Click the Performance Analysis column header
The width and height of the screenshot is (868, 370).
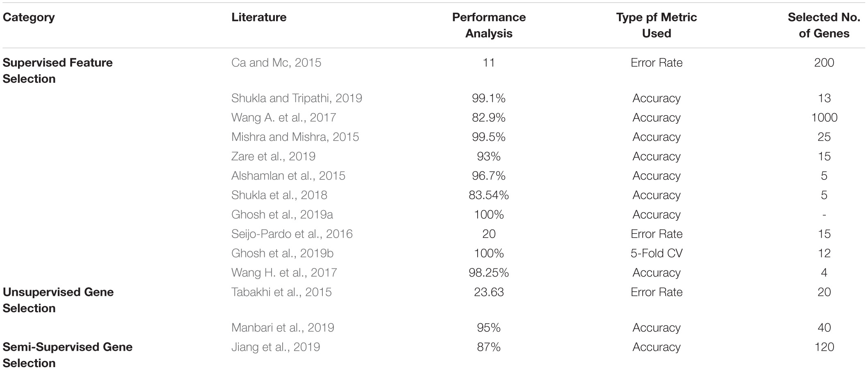[489, 25]
